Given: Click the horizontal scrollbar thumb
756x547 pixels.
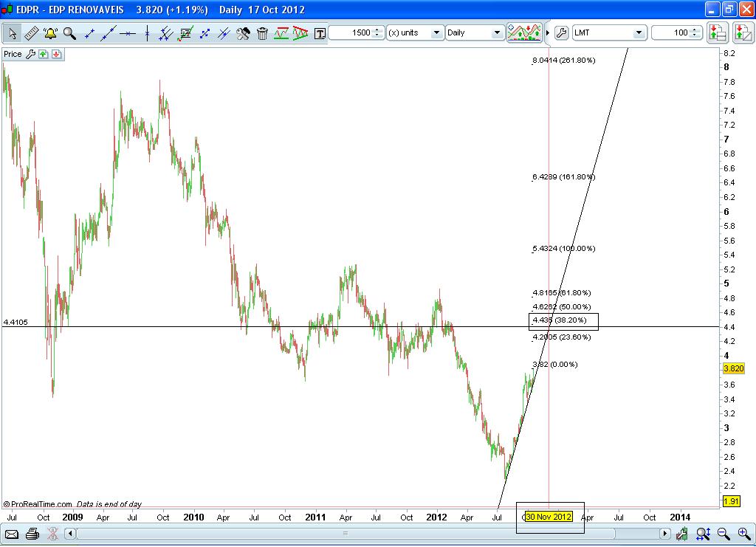Looking at the screenshot, I should point(346,534).
